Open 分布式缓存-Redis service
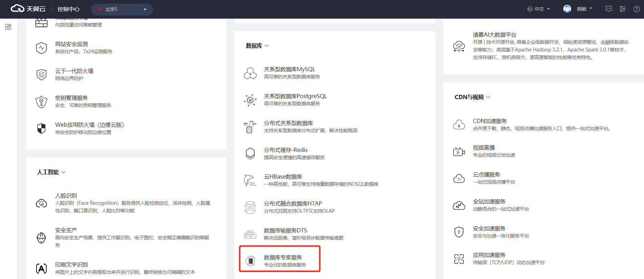Screen dimensions: 644x279 click(x=286, y=150)
